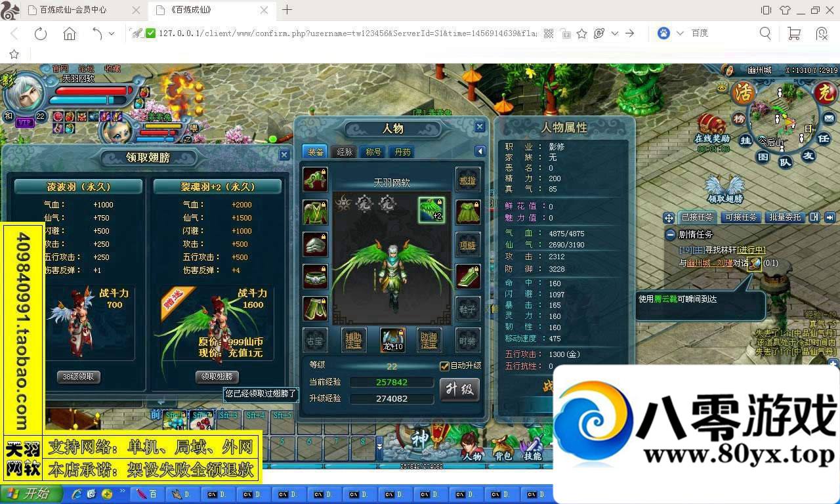The height and width of the screenshot is (504, 840).
Task: Click the browser address bar
Action: (x=348, y=33)
